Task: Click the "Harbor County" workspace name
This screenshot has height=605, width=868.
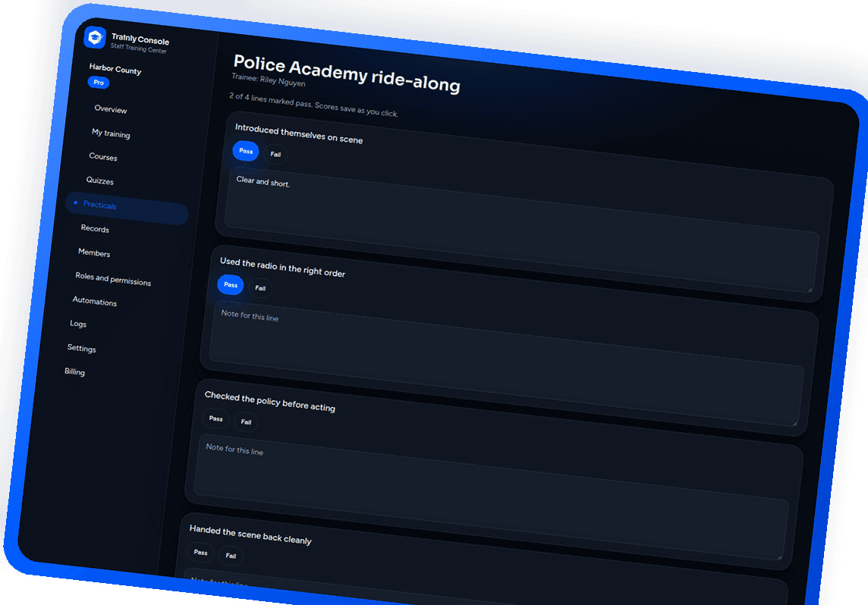Action: [115, 68]
